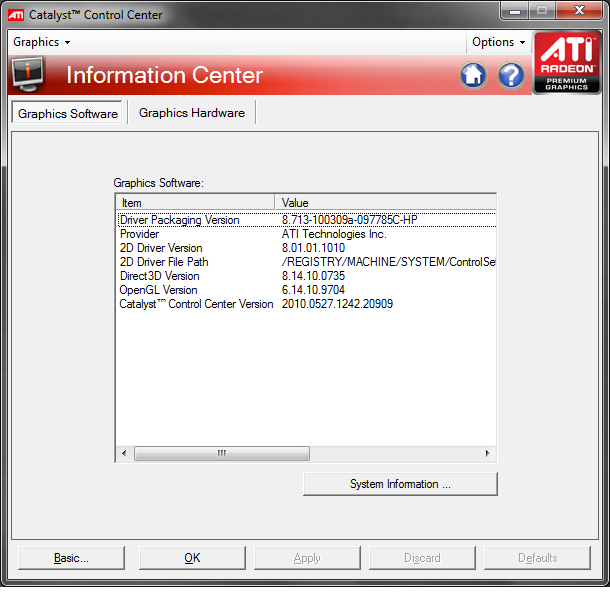Open the Options dropdown menu
610x596 pixels.
tap(498, 42)
